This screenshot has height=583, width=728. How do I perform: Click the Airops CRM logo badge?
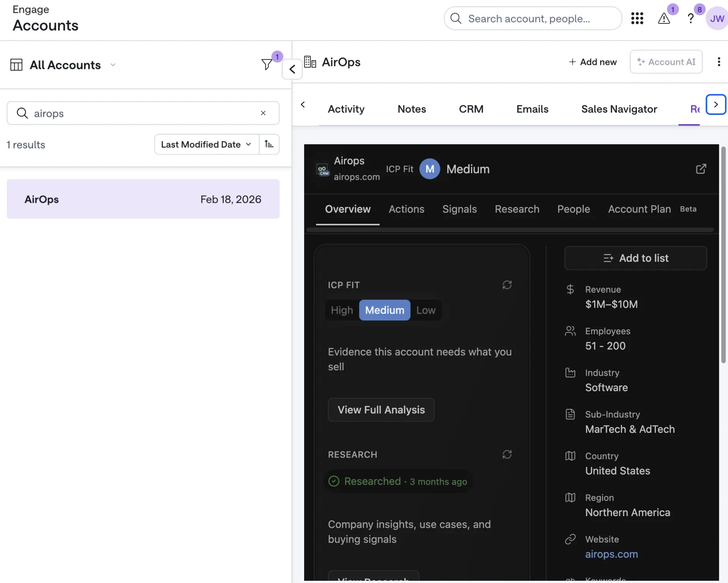[323, 169]
